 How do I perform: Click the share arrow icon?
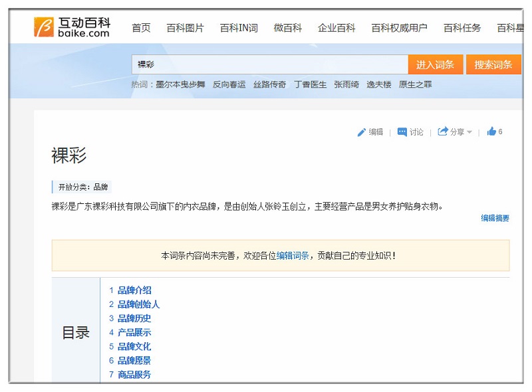point(443,132)
